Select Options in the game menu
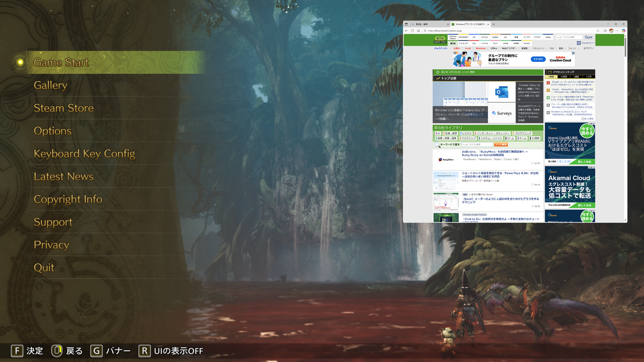The height and width of the screenshot is (362, 644). (52, 131)
